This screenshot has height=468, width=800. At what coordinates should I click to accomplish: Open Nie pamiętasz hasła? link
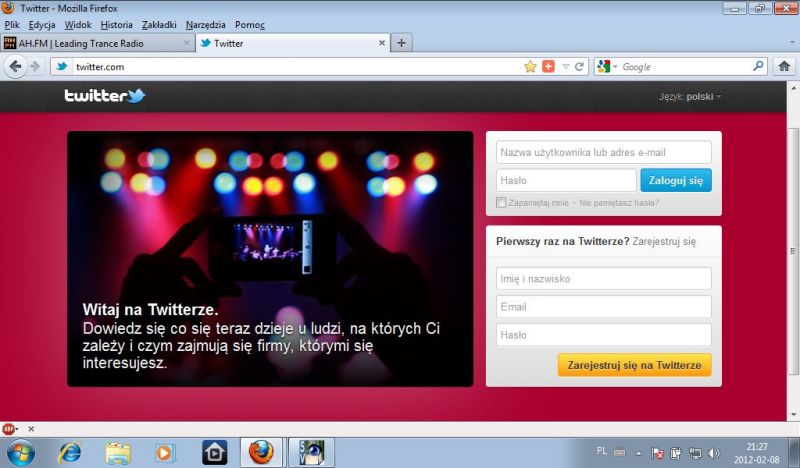tap(619, 203)
